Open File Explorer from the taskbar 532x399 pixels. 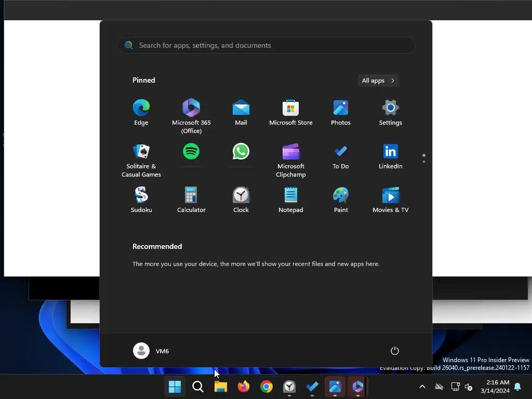[x=220, y=387]
